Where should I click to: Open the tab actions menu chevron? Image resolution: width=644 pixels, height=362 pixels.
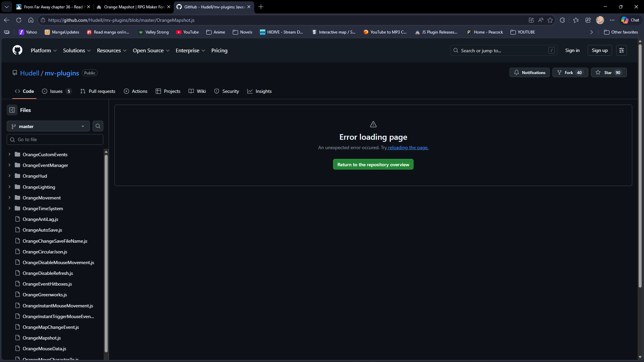coord(7,7)
